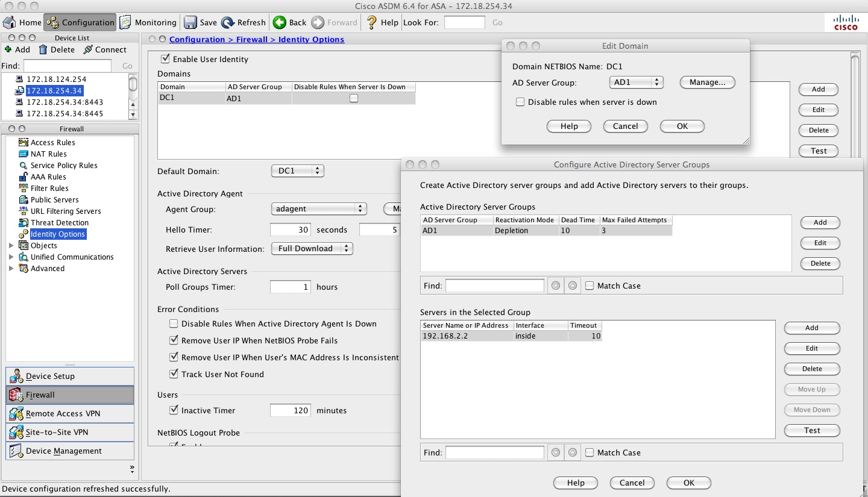Click Edit beside the Domains table
Viewport: 868px width, 497px height.
pos(819,110)
